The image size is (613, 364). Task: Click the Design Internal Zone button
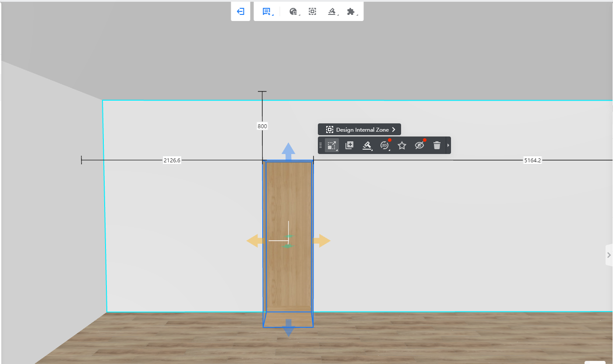(x=359, y=129)
